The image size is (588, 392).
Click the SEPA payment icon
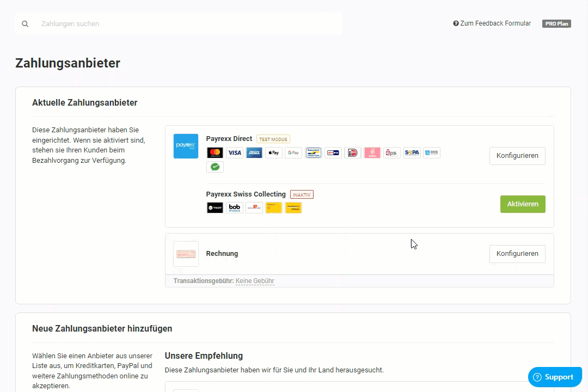pos(412,153)
